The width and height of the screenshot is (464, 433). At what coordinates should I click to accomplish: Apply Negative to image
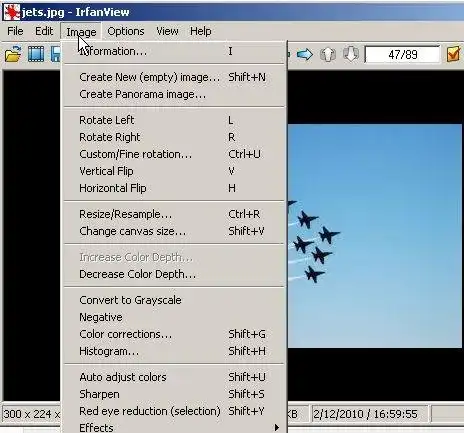tap(175, 317)
